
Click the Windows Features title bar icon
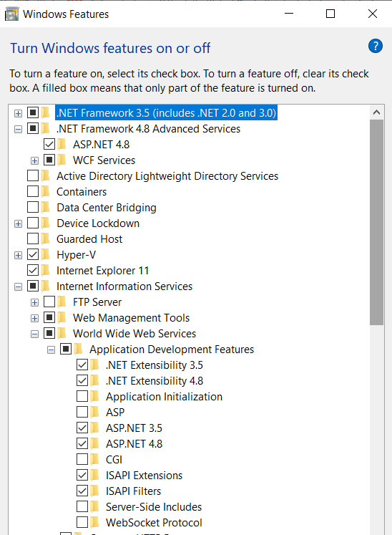pyautogui.click(x=11, y=14)
